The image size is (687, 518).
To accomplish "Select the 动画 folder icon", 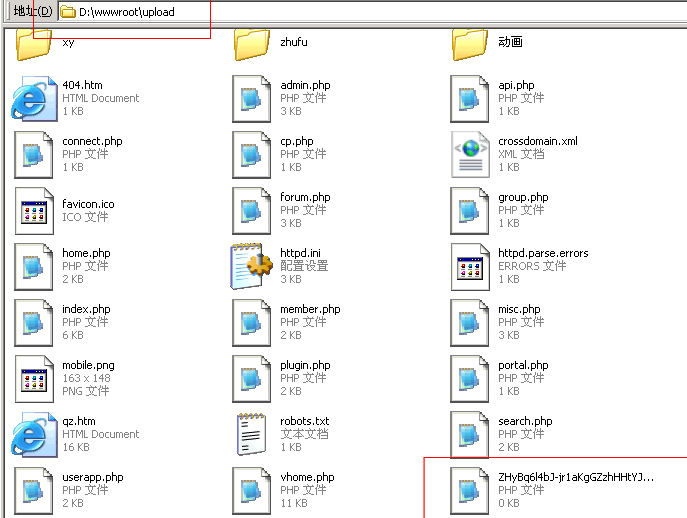I will (470, 44).
